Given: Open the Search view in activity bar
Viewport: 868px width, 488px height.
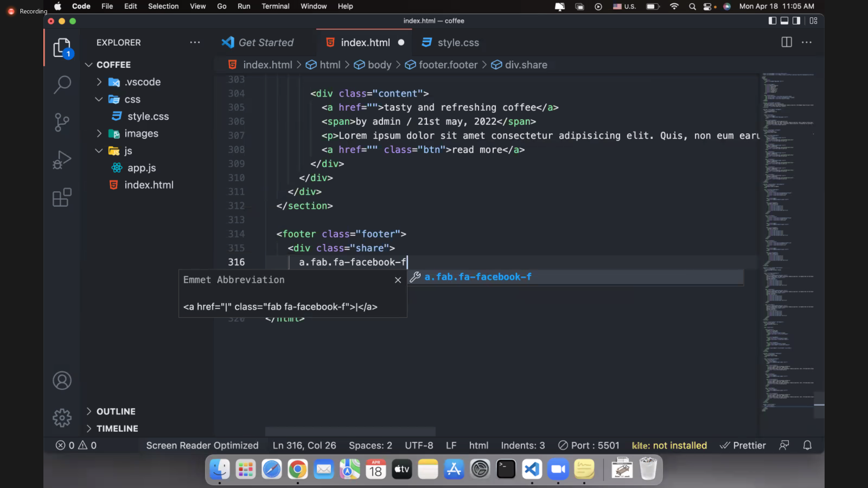Looking at the screenshot, I should (x=62, y=84).
